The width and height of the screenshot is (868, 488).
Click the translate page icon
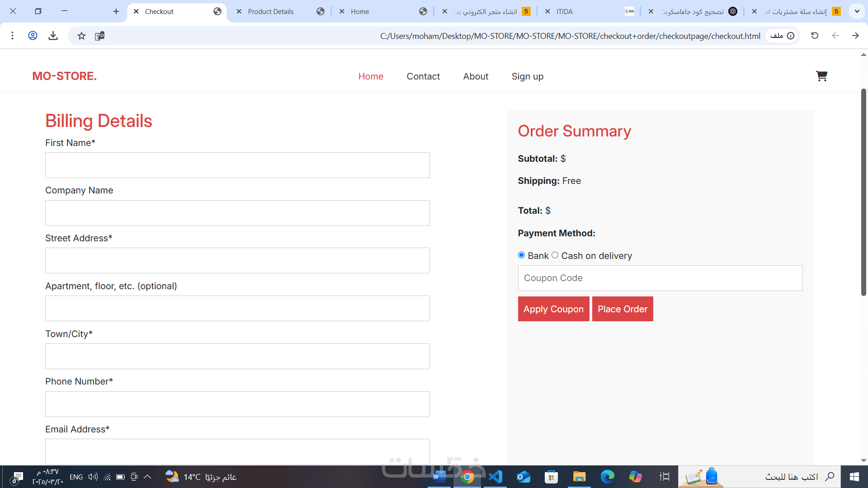point(100,36)
